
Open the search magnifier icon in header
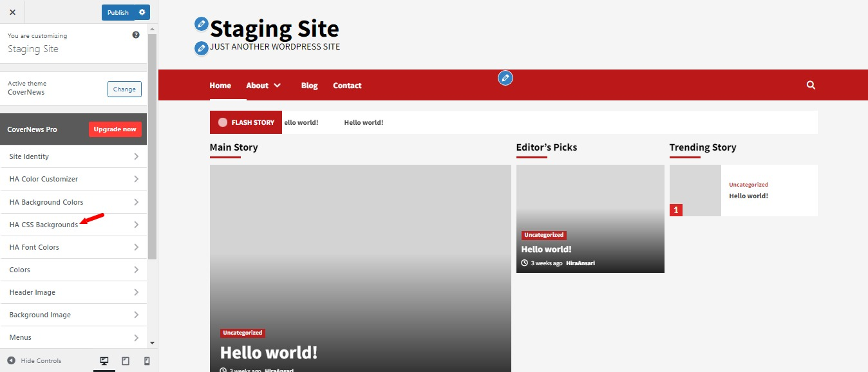(811, 85)
